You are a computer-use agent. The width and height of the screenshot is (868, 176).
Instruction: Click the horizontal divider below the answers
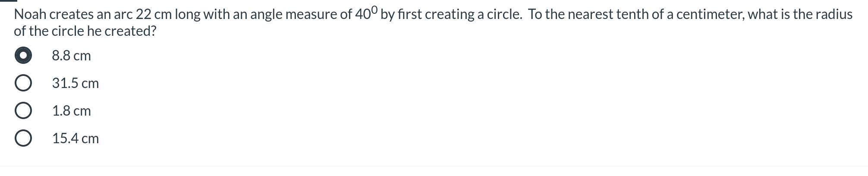pyautogui.click(x=434, y=166)
